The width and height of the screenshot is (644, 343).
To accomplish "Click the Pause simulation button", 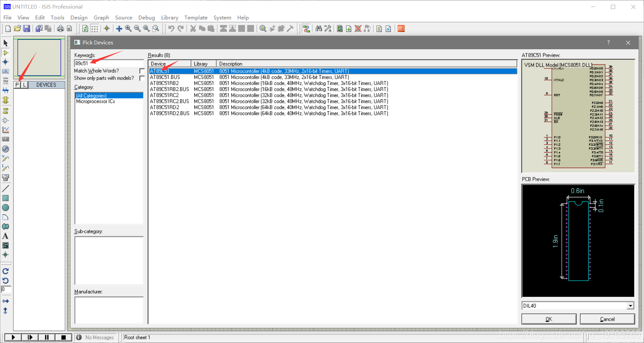I will [47, 337].
